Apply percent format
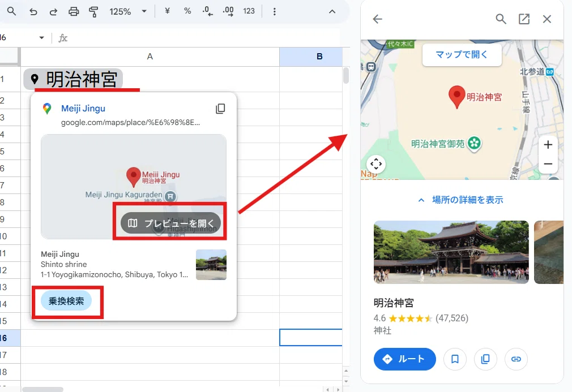 187,11
